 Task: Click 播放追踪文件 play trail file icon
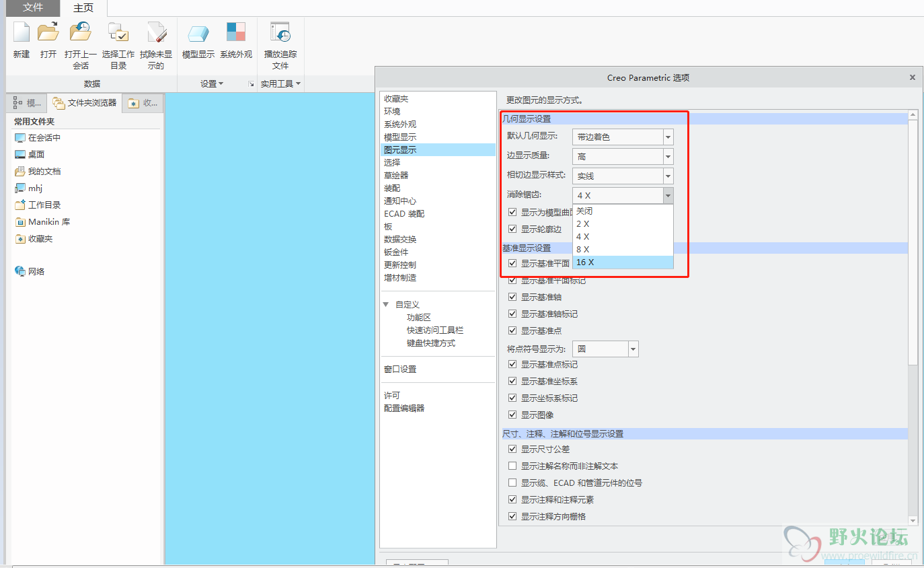(x=280, y=32)
